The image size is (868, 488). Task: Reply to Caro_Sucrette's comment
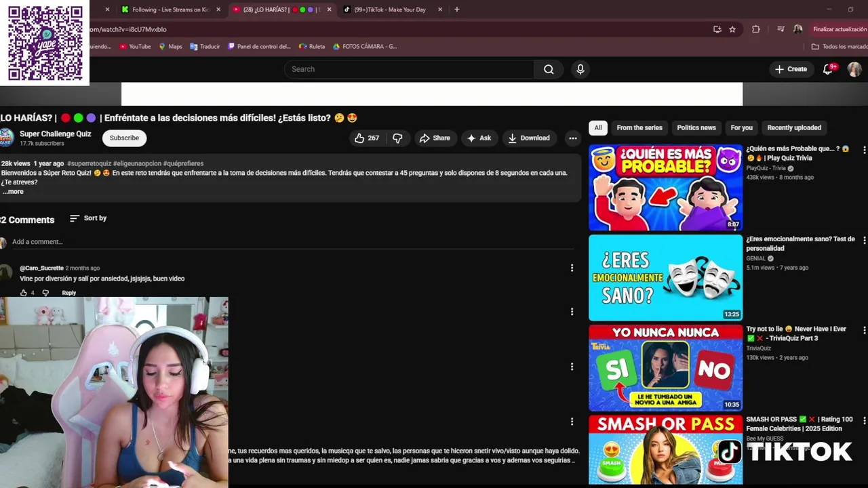point(69,293)
